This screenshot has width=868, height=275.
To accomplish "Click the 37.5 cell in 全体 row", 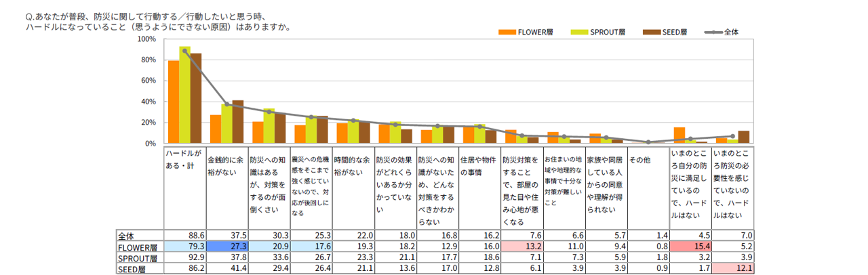I will pos(226,236).
